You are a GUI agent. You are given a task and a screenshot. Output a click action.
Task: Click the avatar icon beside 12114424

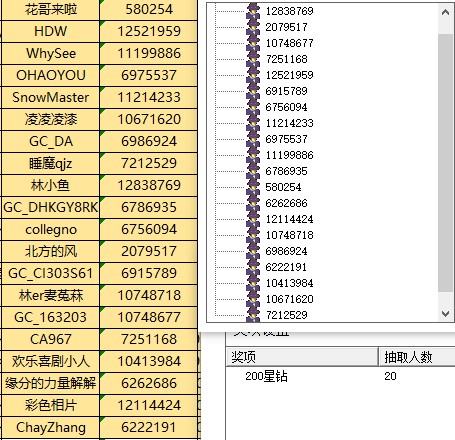pos(253,219)
